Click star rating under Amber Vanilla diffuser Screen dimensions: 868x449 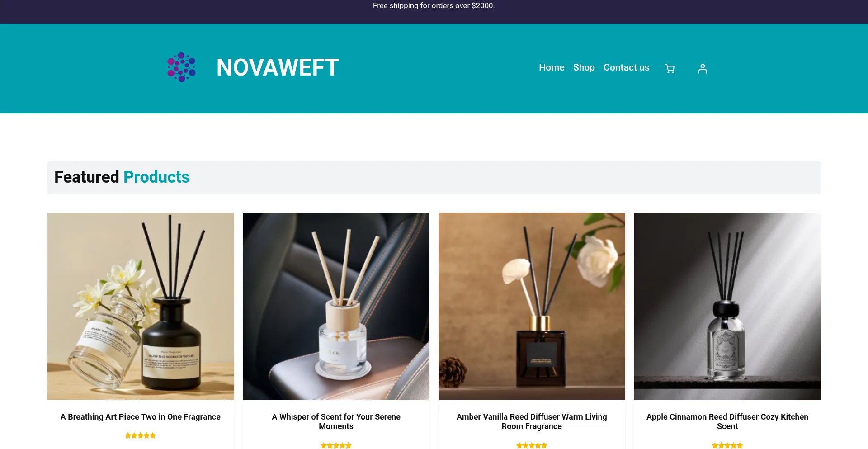tap(532, 445)
